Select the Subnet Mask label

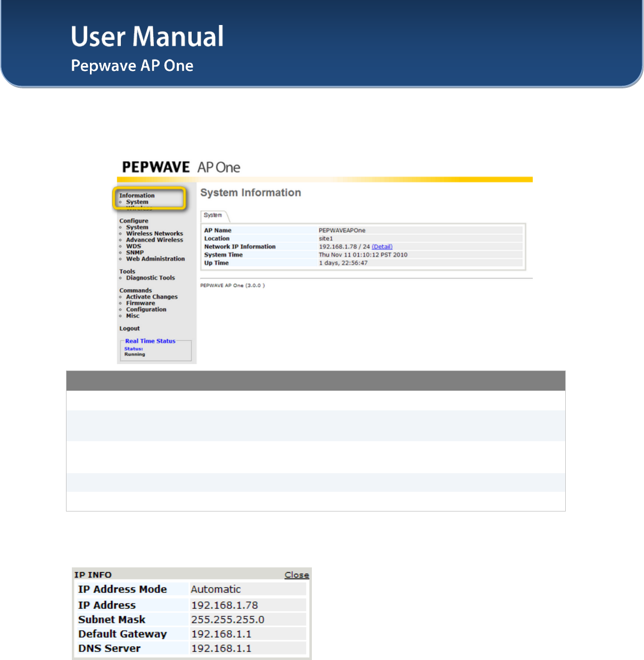click(112, 620)
